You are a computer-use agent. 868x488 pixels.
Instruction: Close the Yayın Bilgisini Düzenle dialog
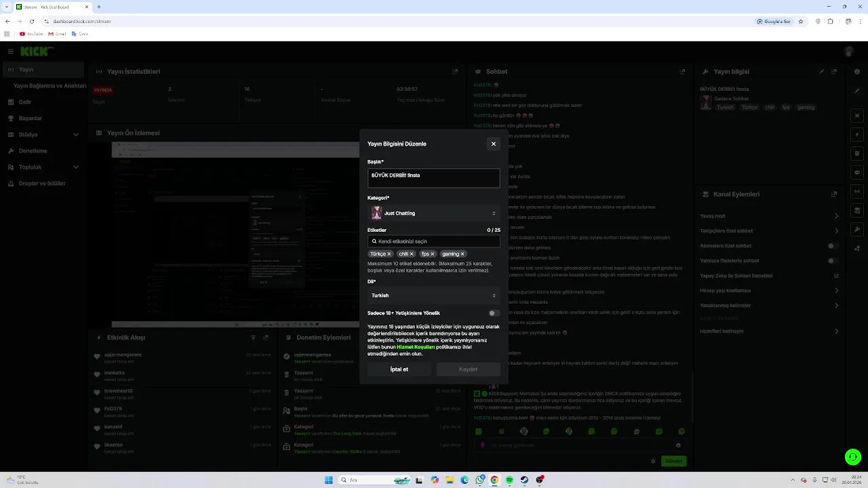pos(493,144)
